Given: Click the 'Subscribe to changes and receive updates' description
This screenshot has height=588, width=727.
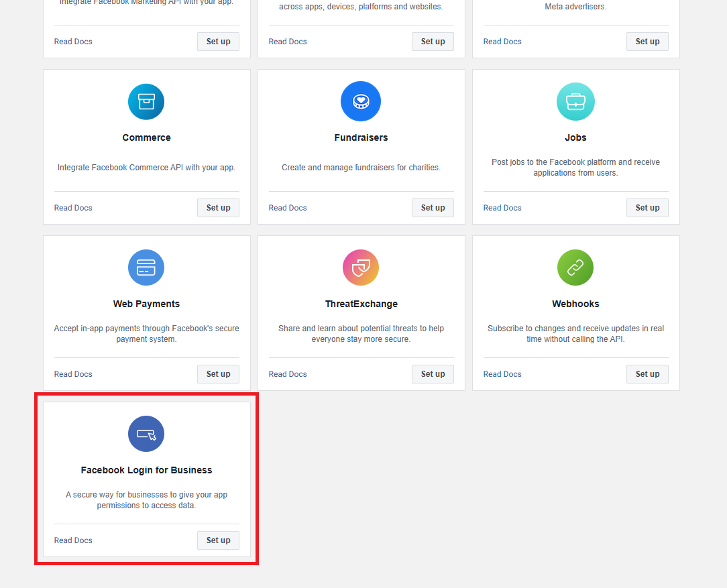Looking at the screenshot, I should pyautogui.click(x=575, y=334).
